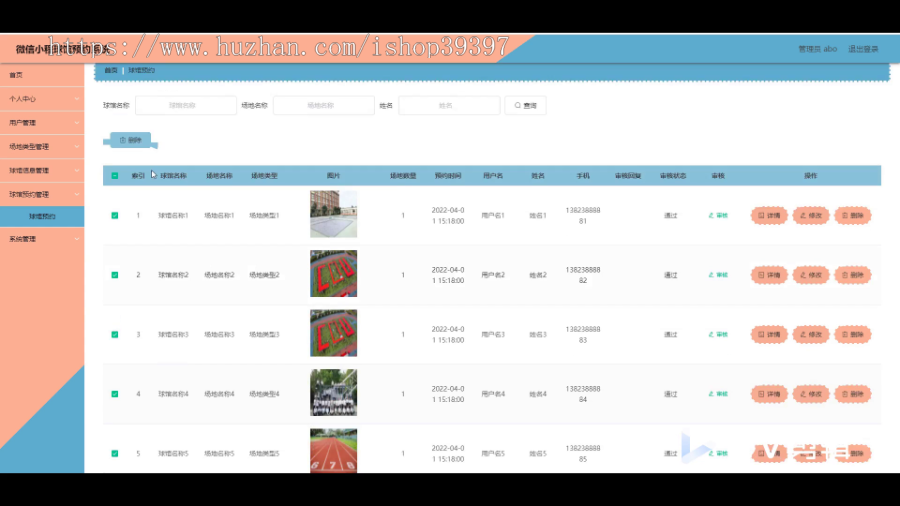Open 详情 for row 4
900x506 pixels.
pyautogui.click(x=769, y=394)
